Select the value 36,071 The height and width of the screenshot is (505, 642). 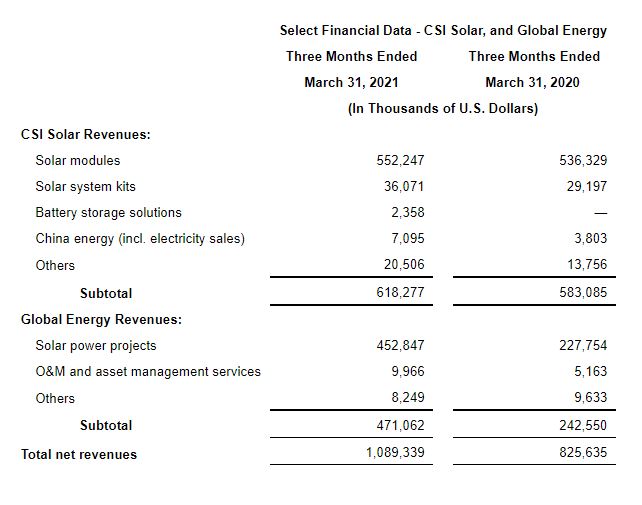click(x=404, y=187)
